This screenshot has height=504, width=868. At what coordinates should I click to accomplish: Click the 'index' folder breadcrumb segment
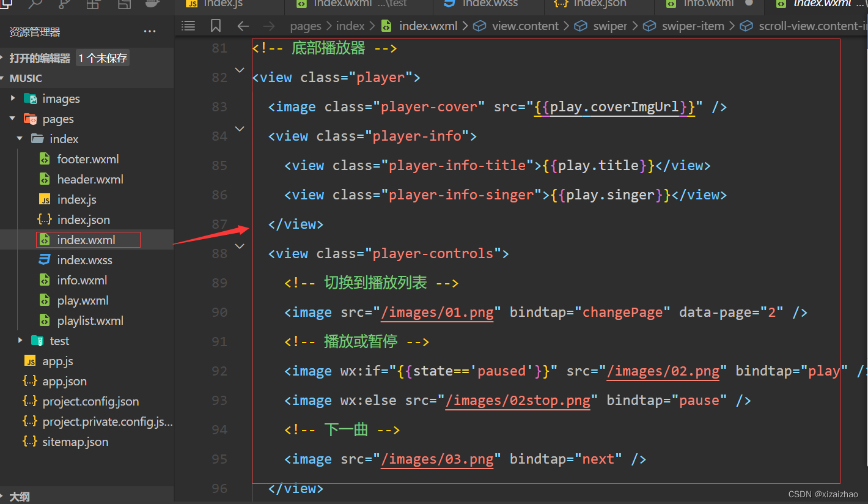(x=350, y=26)
